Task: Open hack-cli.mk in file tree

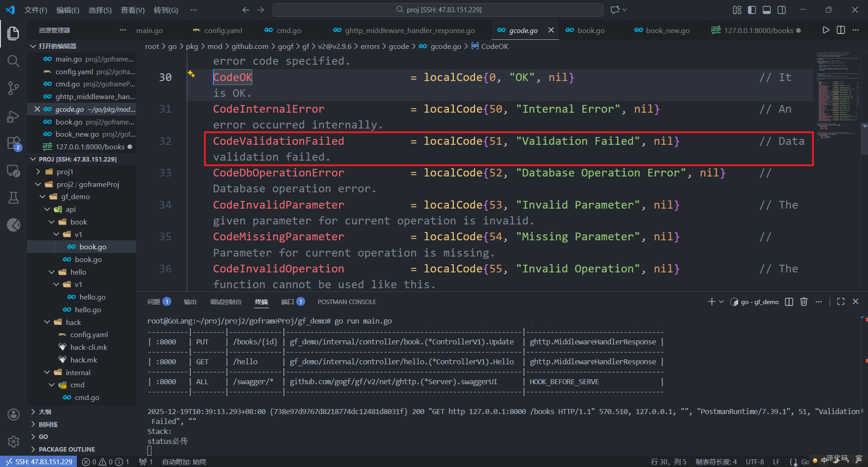Action: tap(89, 348)
